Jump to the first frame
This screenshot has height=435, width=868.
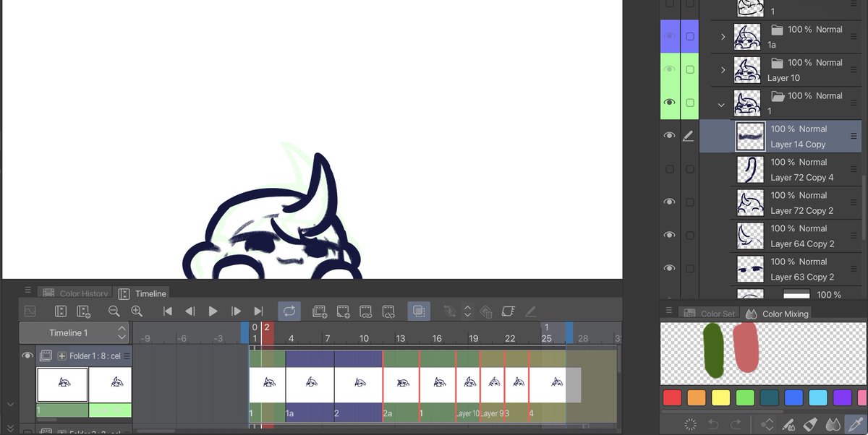(168, 311)
